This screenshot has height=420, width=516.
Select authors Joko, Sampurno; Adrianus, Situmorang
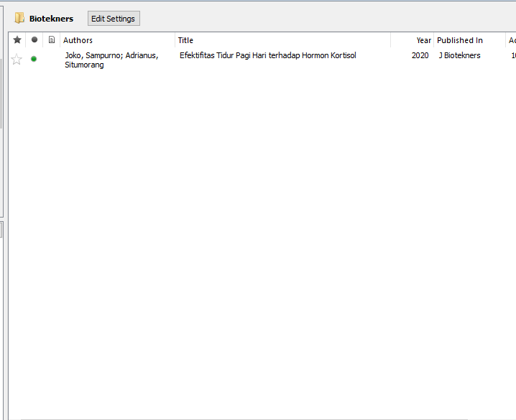coord(111,60)
